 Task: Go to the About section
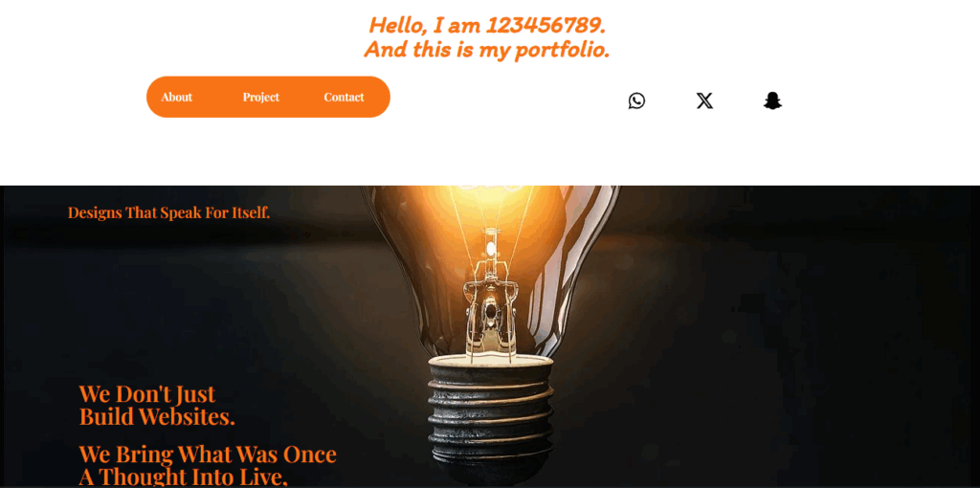click(177, 97)
